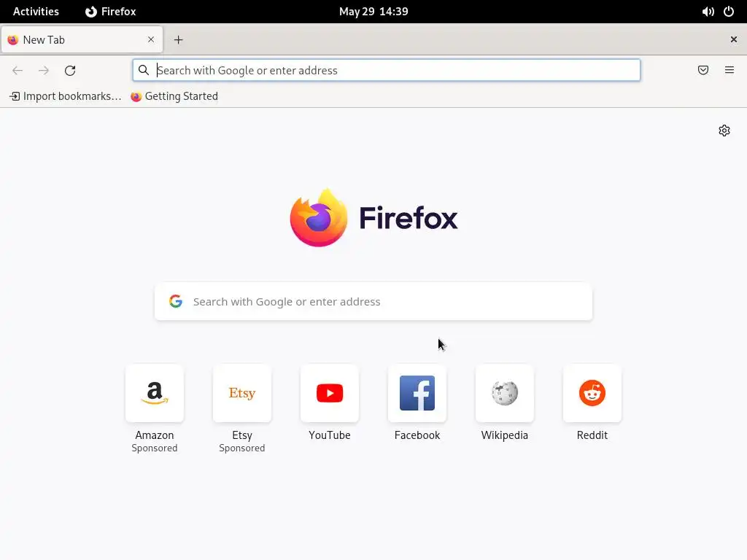Reload the current page
Screen dimensions: 747x560
70,71
